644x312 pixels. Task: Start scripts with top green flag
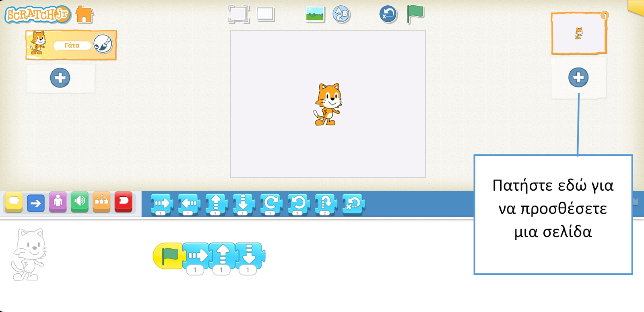coord(415,14)
